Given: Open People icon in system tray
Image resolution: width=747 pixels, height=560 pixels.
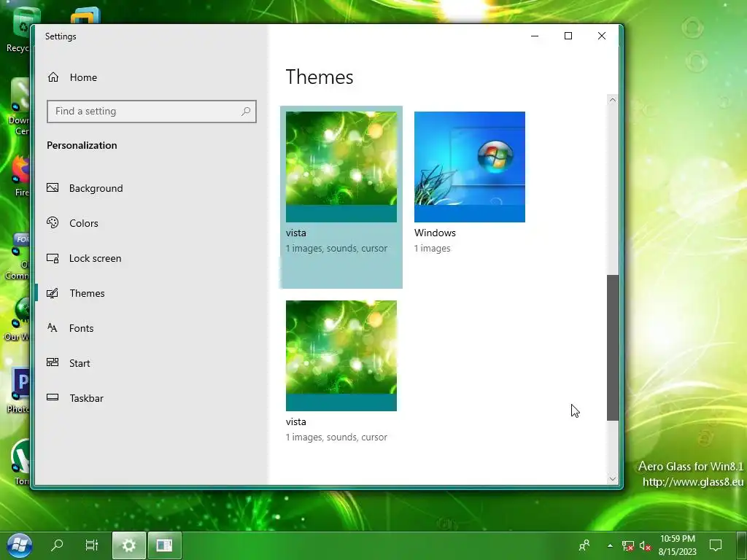Looking at the screenshot, I should click(x=584, y=545).
